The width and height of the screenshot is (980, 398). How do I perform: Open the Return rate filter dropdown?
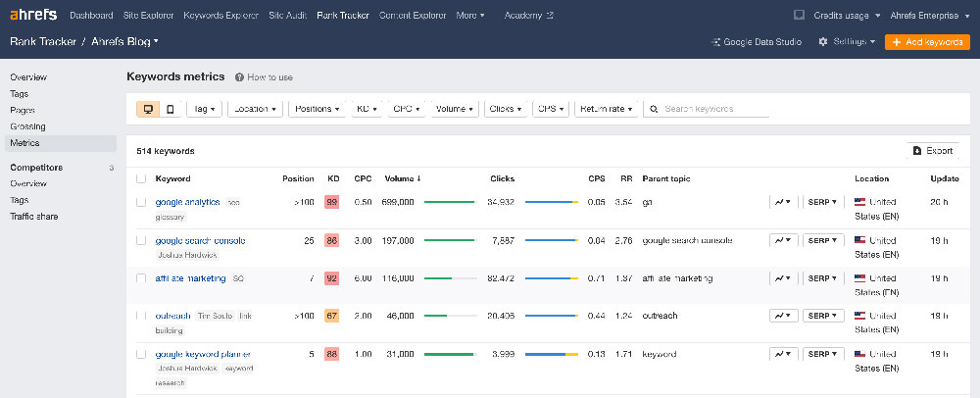pos(607,109)
